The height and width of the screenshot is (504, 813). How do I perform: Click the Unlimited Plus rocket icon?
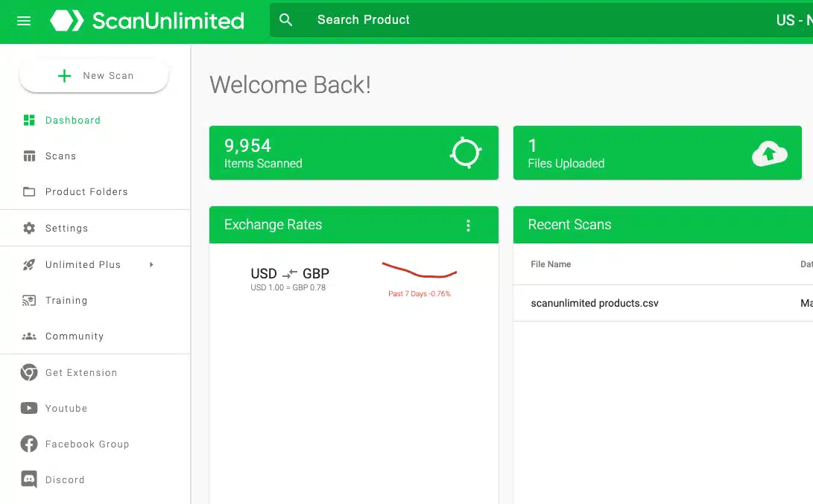pos(29,265)
